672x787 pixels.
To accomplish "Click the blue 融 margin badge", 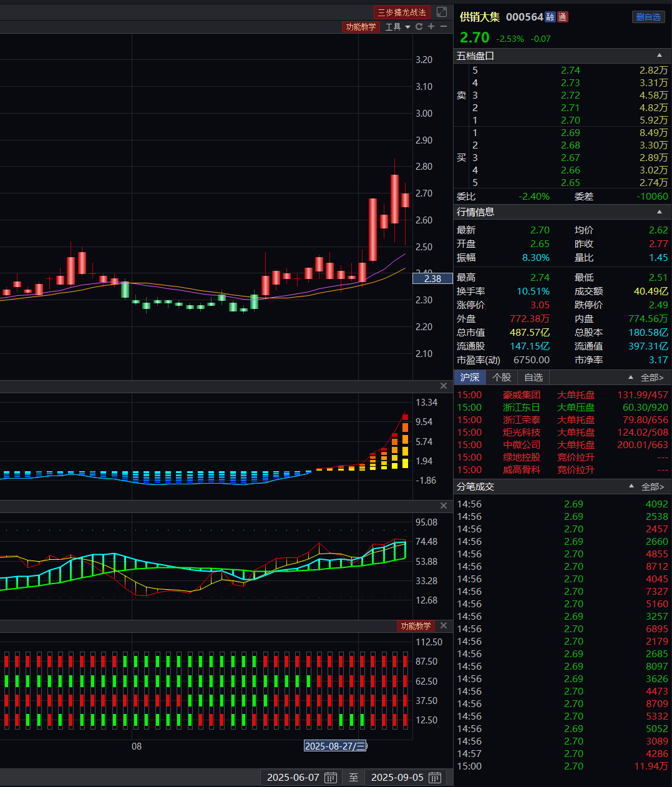I will coord(550,17).
